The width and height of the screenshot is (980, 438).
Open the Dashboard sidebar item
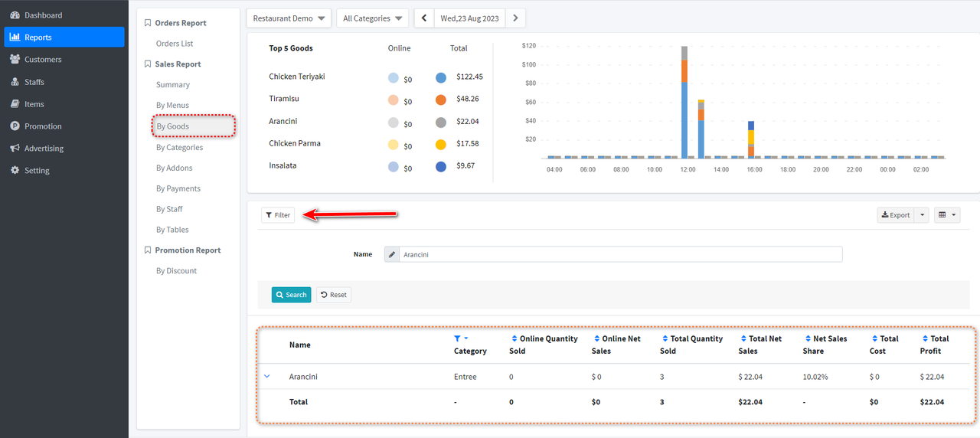(64, 15)
